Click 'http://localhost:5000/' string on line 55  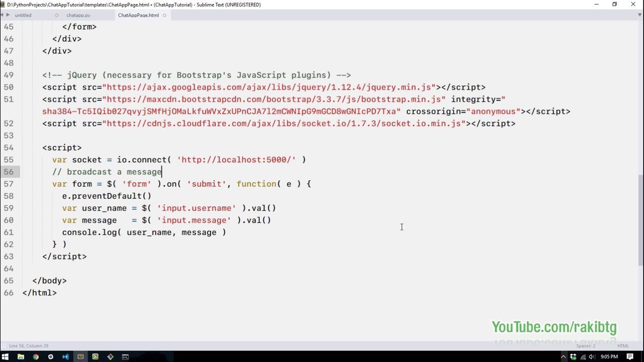pos(236,160)
